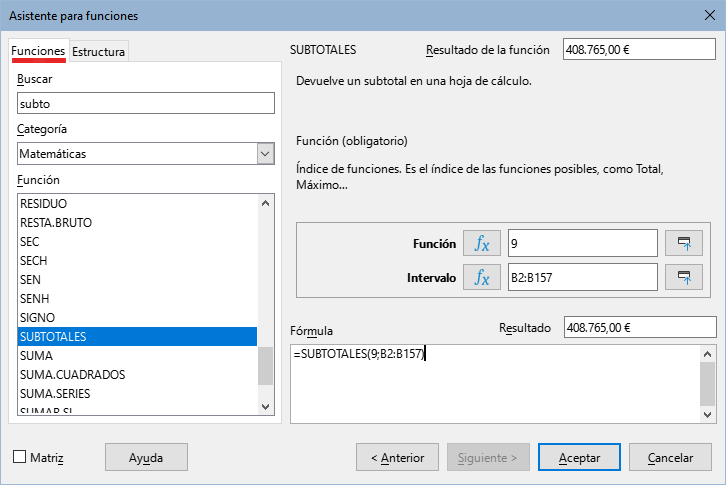This screenshot has height=485, width=726.
Task: Click the fx button beside the Intervalo field
Action: pyautogui.click(x=481, y=277)
